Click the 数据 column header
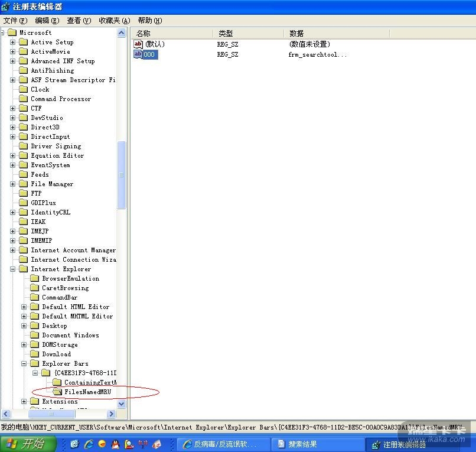This screenshot has width=476, height=452. point(337,33)
